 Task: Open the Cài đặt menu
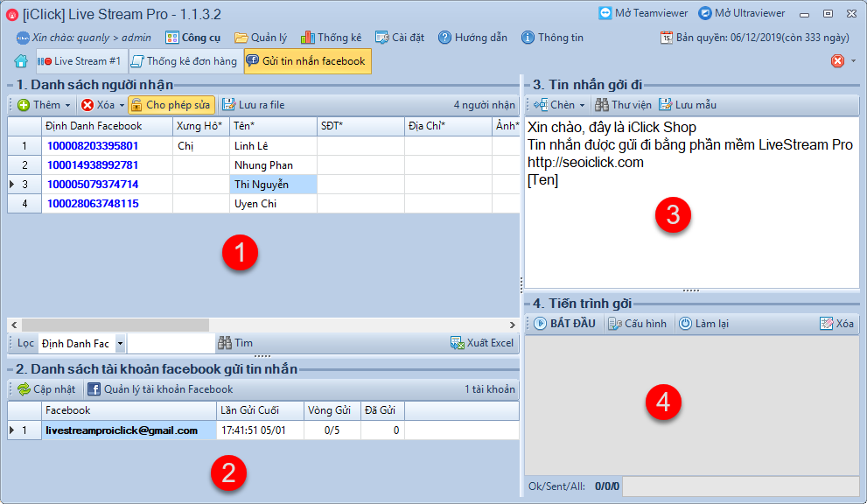400,38
